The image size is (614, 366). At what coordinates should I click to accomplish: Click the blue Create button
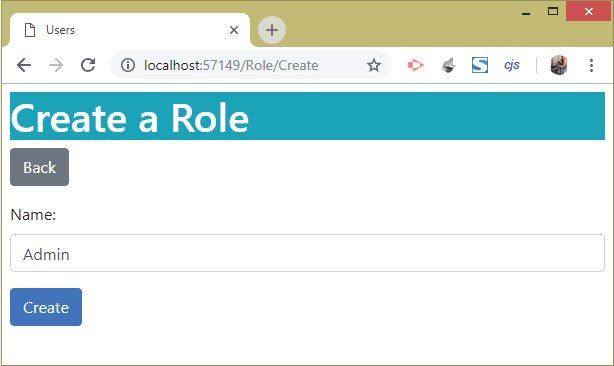click(46, 307)
